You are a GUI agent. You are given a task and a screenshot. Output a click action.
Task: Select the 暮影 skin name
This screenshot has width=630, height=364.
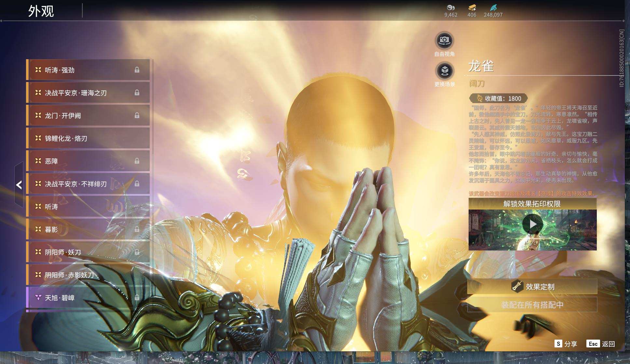(x=51, y=230)
